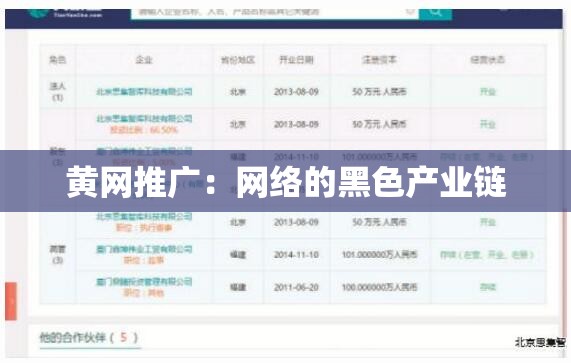Image resolution: width=571 pixels, height=363 pixels.
Task: Select the 省份地区 column header
Action: (x=238, y=60)
